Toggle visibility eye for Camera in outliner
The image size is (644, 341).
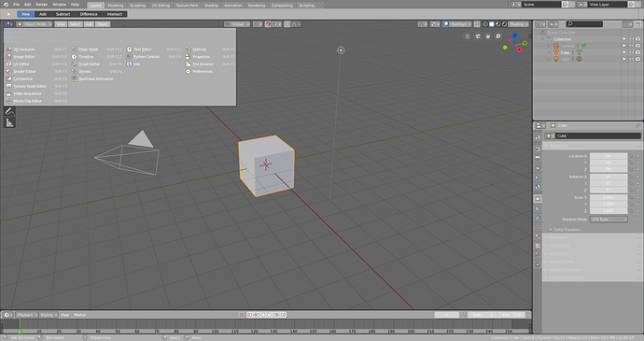[631, 46]
